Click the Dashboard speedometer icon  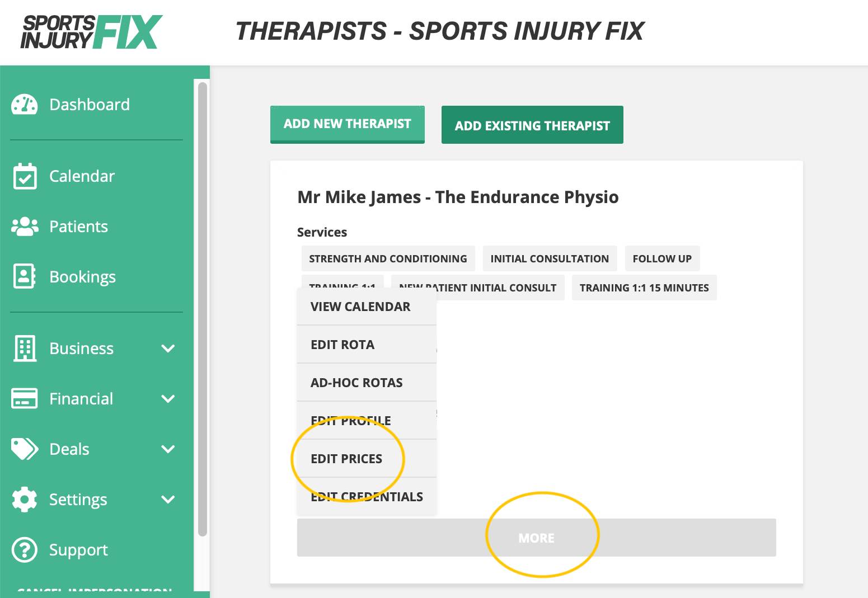click(x=25, y=105)
